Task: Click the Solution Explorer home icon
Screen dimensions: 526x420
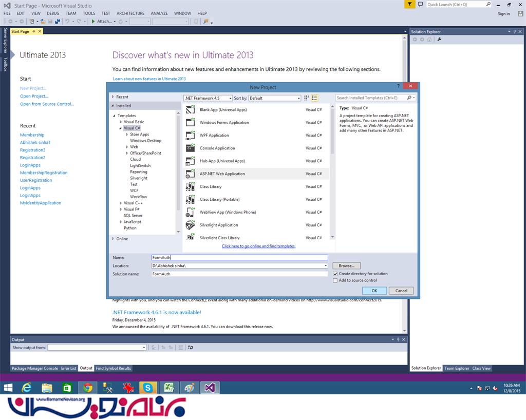Action: 429,40
